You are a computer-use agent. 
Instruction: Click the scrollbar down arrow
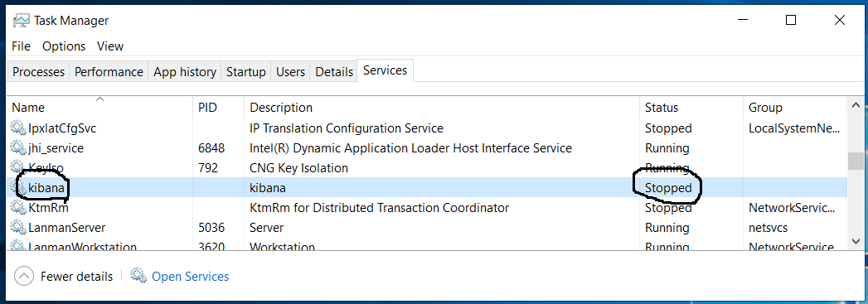[855, 241]
